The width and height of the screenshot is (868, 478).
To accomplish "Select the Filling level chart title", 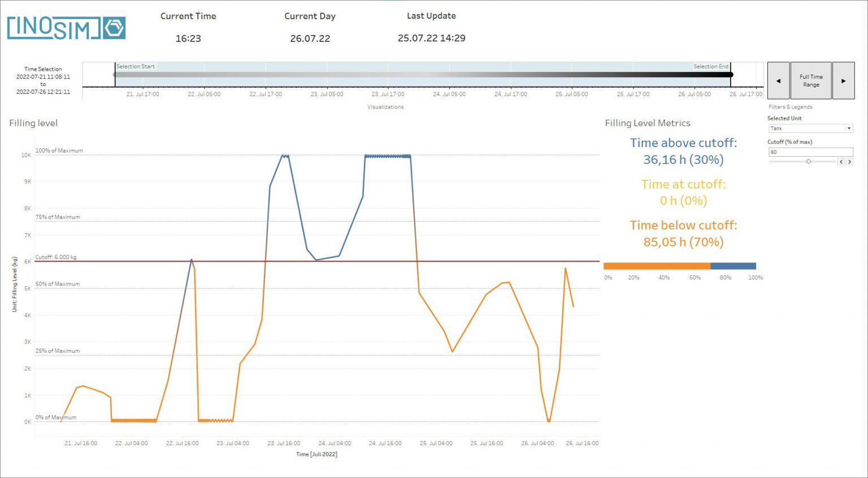I will point(33,123).
